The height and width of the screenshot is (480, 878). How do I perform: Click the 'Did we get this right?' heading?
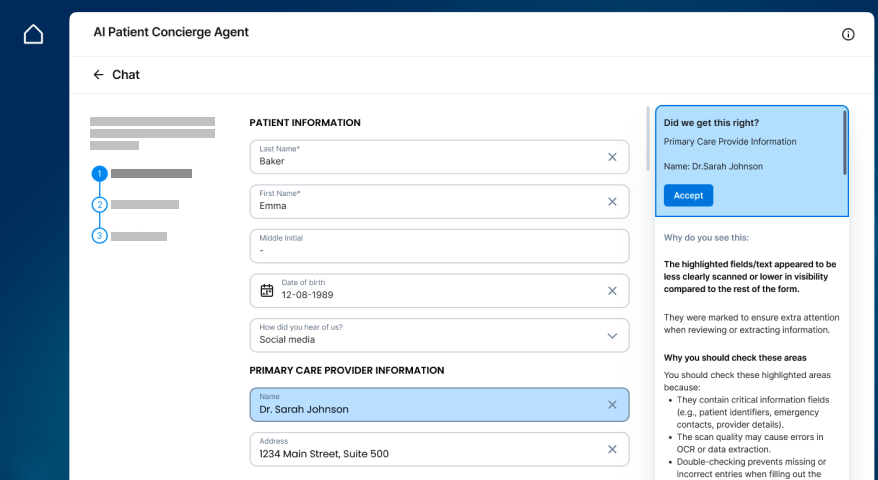[711, 123]
